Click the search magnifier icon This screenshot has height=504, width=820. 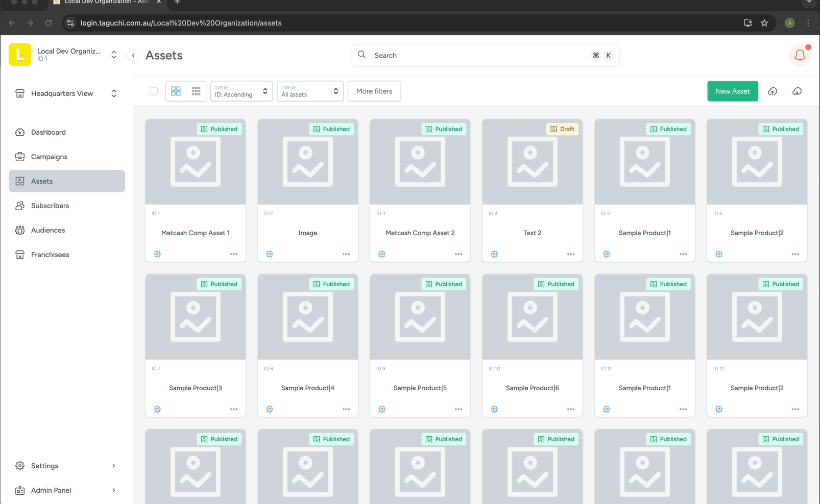click(x=361, y=55)
